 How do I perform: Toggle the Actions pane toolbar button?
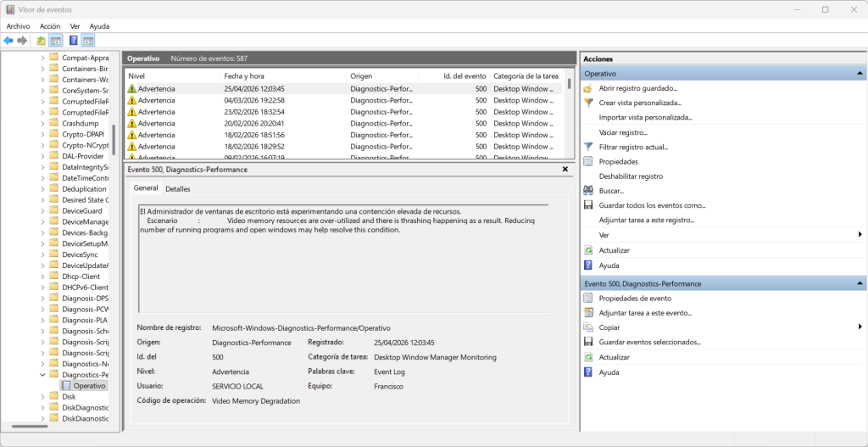[88, 41]
